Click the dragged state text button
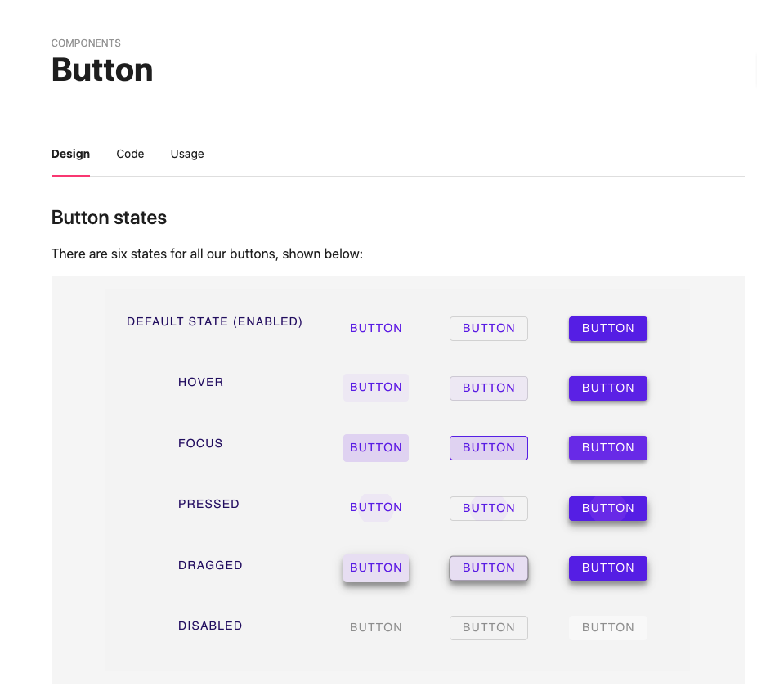Image resolution: width=757 pixels, height=700 pixels. 376,568
